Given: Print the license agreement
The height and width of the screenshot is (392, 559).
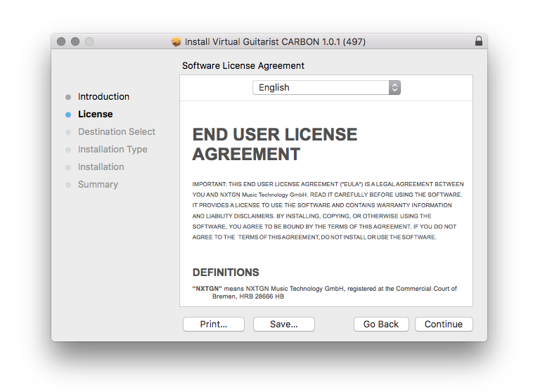Looking at the screenshot, I should [x=214, y=325].
